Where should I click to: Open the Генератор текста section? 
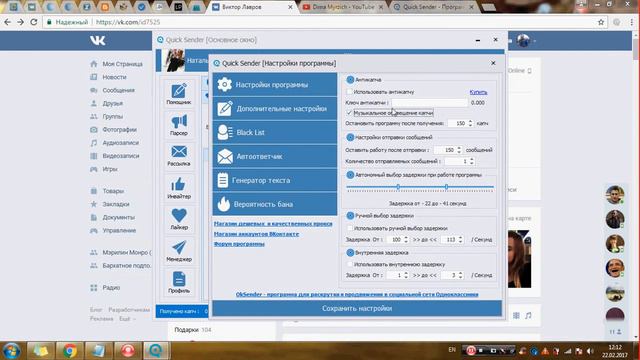coord(275,180)
